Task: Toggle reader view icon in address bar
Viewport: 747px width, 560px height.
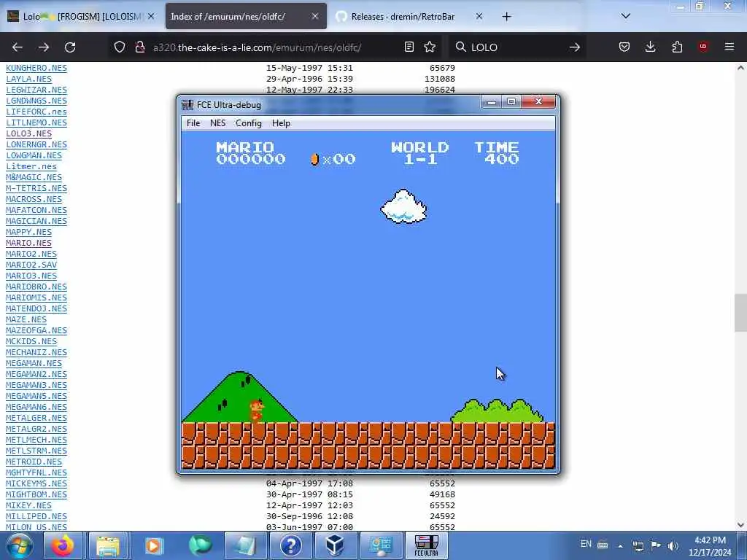Action: coord(409,47)
